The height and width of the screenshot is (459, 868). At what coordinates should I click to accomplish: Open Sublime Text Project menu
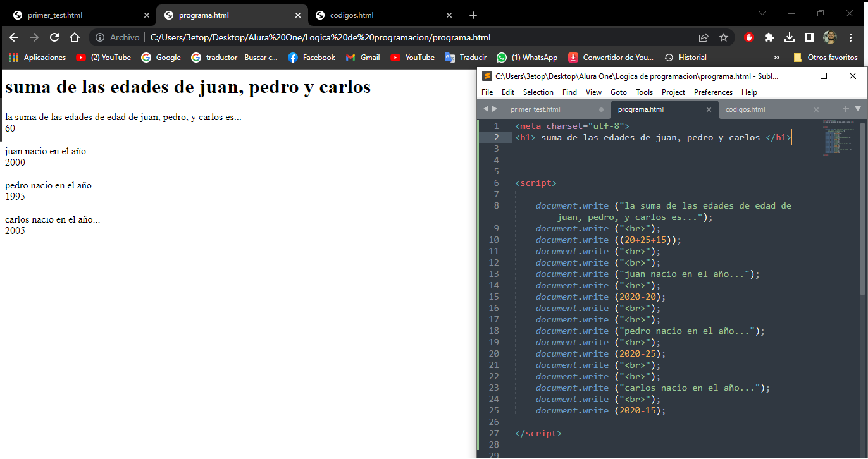click(673, 92)
